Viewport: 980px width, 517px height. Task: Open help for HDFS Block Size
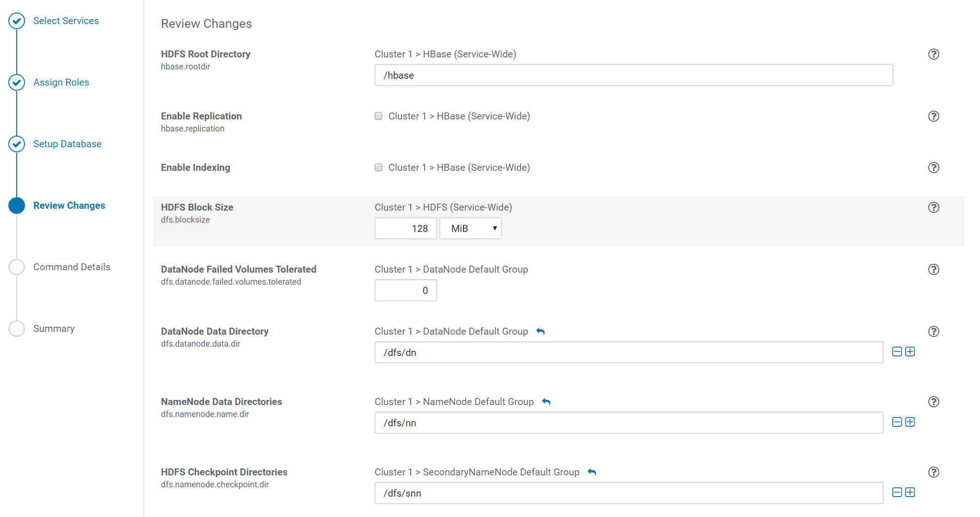[x=933, y=207]
